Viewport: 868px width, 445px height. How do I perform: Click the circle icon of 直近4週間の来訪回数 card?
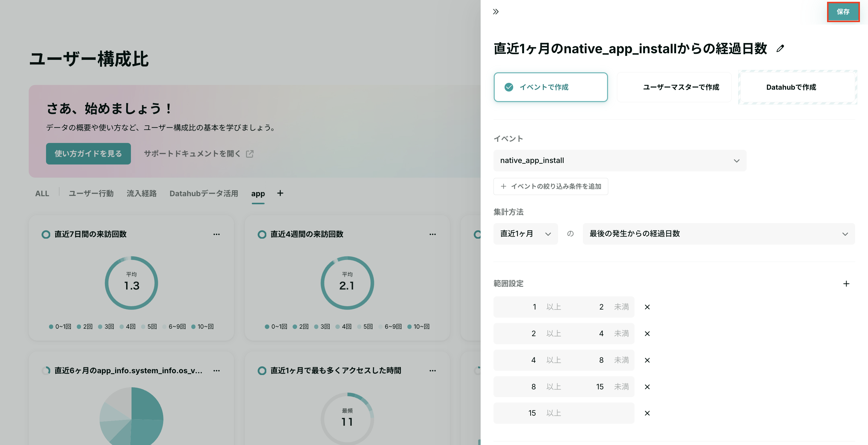click(x=262, y=234)
